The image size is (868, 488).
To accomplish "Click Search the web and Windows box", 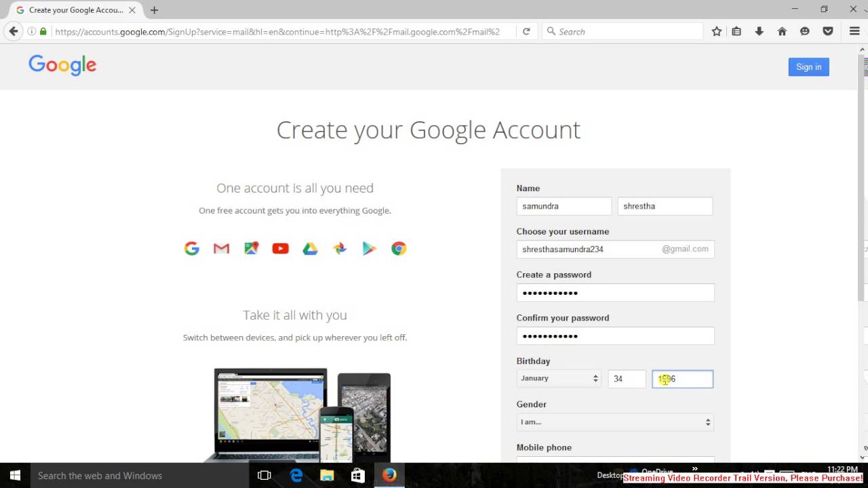I will pos(140,475).
